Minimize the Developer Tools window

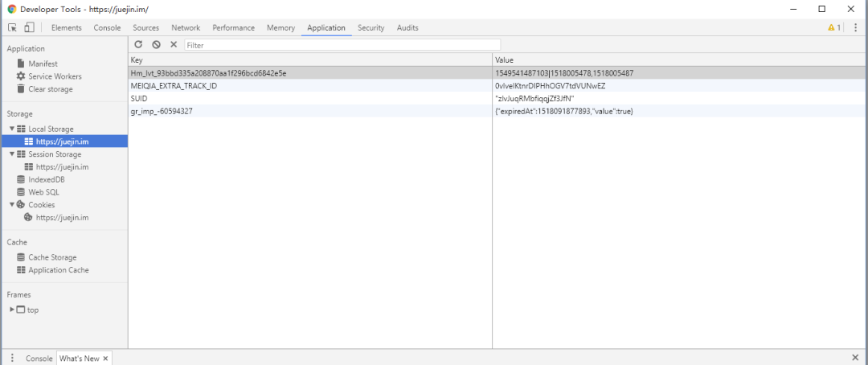coord(793,9)
